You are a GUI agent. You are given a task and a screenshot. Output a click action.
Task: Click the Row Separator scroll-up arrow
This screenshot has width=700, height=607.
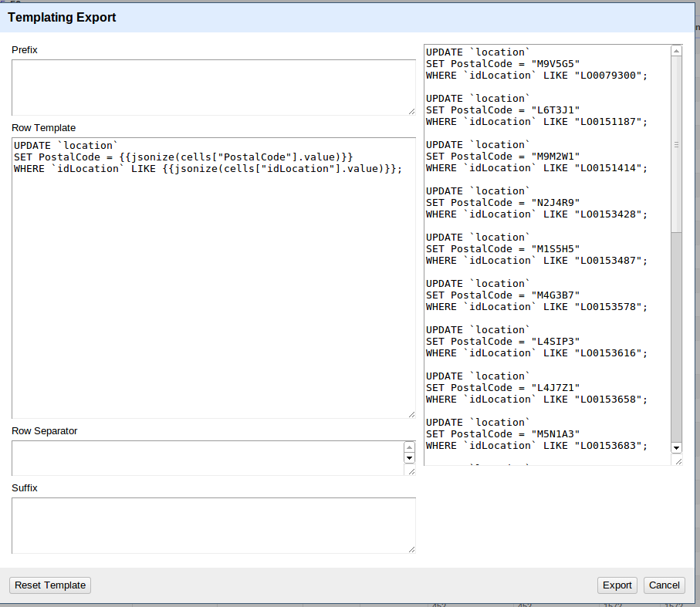point(410,447)
